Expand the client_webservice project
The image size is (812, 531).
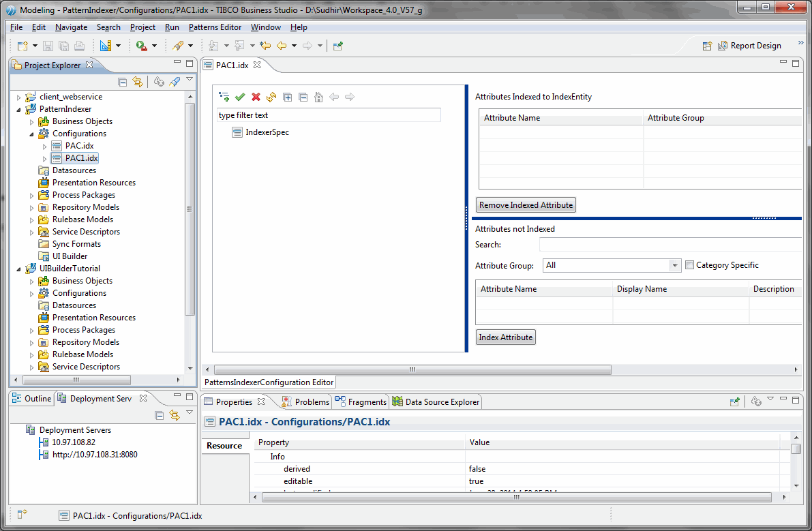(19, 97)
